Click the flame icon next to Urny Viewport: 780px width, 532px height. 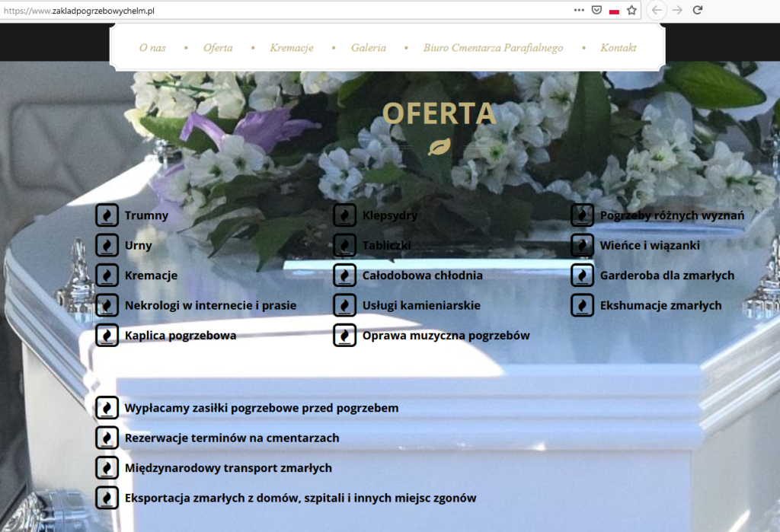click(107, 245)
